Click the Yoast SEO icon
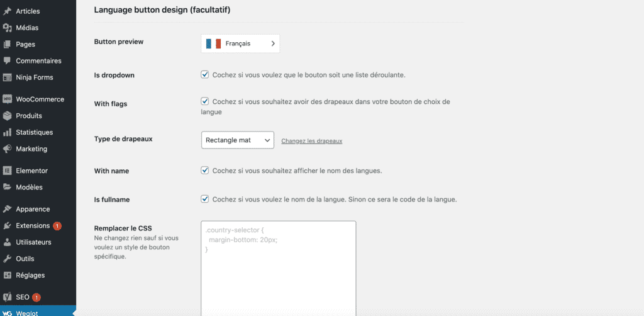644x316 pixels. [7, 296]
